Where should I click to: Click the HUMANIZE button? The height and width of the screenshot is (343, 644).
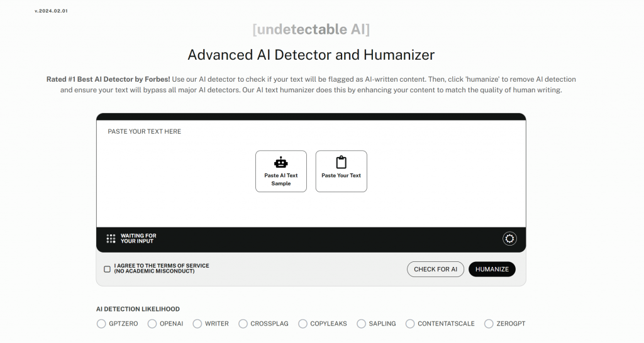click(492, 269)
